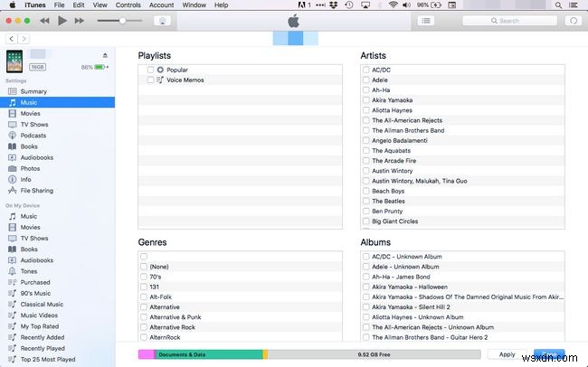Check Akira Yamaoka - Silent Hill 2 checkbox
The width and height of the screenshot is (588, 367).
pos(365,307)
